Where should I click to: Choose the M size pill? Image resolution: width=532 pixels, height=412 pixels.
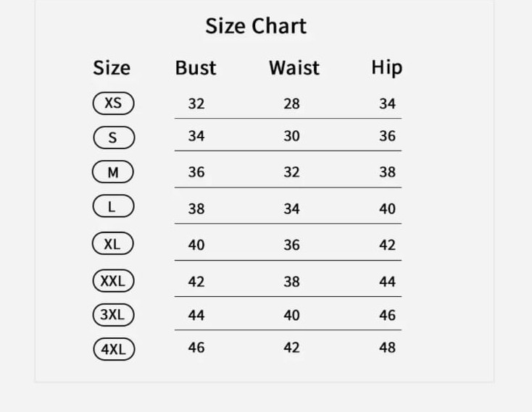tap(113, 172)
